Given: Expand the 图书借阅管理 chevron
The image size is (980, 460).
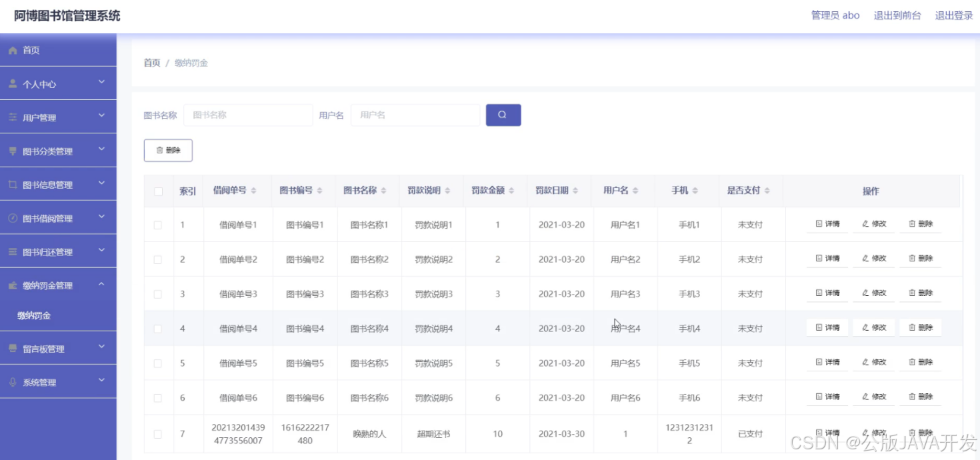Looking at the screenshot, I should tap(101, 216).
